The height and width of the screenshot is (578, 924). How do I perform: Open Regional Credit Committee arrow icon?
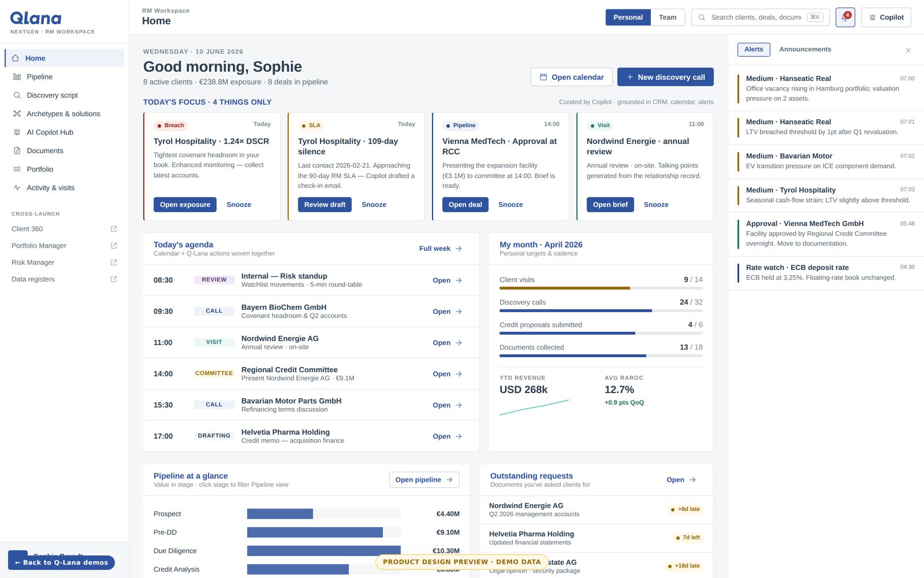click(459, 374)
